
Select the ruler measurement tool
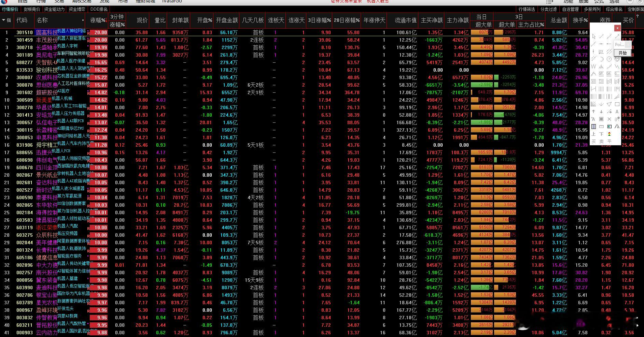click(601, 126)
